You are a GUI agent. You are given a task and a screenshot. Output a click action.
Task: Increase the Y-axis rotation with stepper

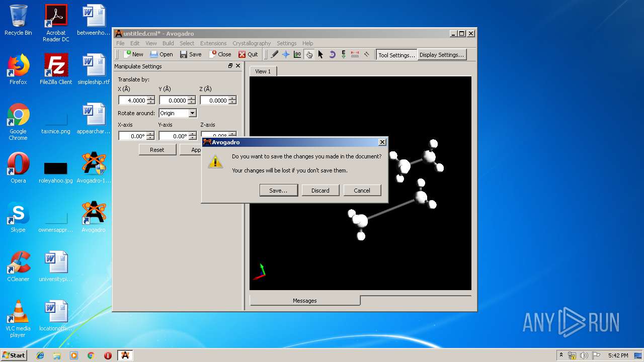point(192,134)
